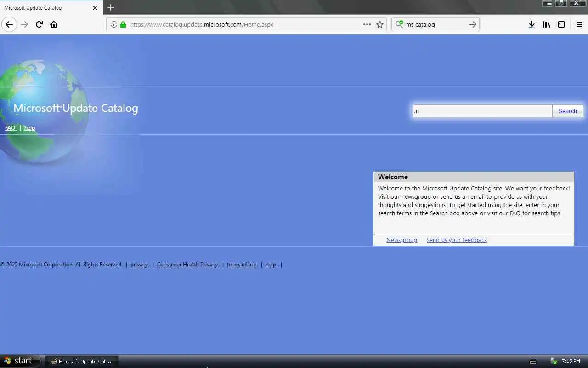
Task: Select Microsoft Update Catalog taskbar button
Action: tap(82, 362)
